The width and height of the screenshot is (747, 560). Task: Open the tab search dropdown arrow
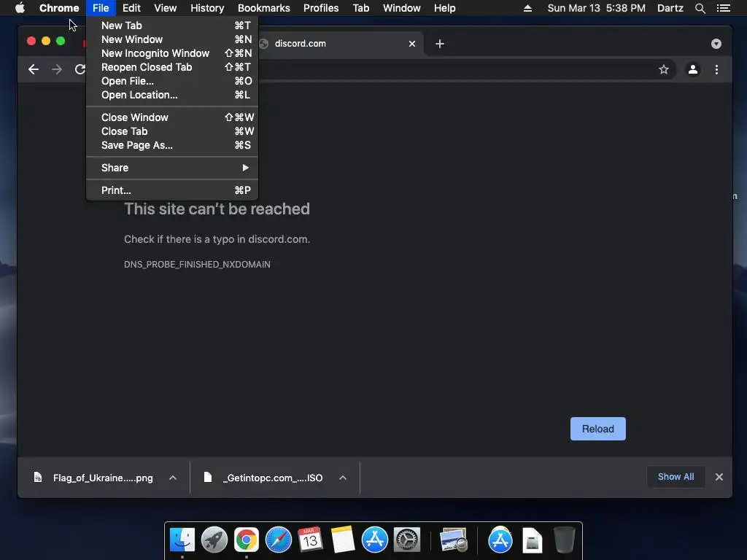[716, 44]
